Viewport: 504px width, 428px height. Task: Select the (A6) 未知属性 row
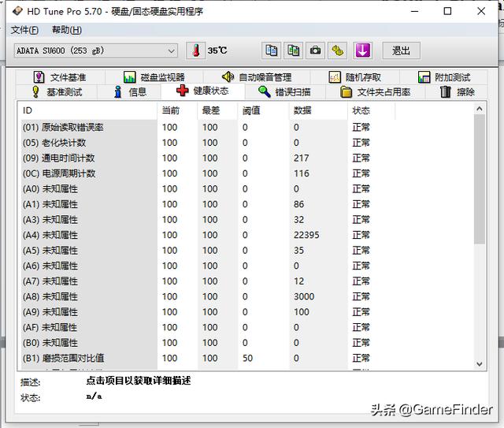(x=208, y=266)
